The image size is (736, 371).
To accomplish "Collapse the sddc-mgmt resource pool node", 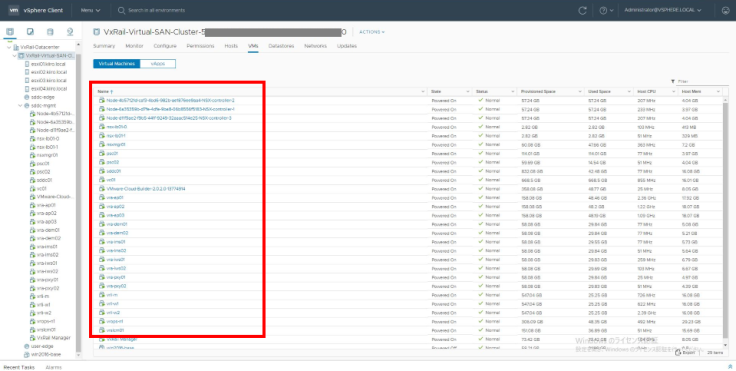I will coord(20,106).
